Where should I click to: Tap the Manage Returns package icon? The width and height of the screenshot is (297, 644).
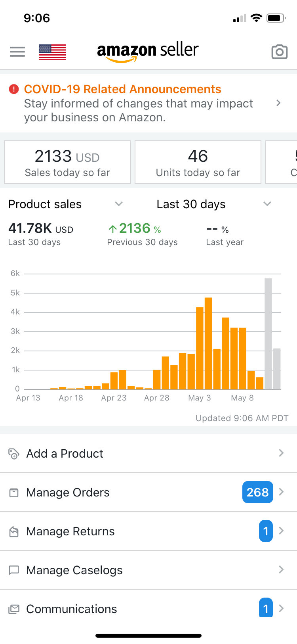[x=14, y=531]
